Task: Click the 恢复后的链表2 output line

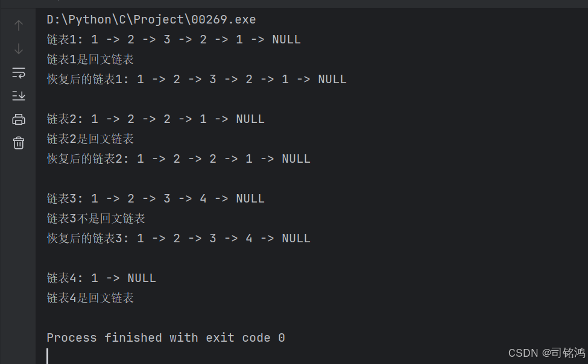Action: [179, 158]
